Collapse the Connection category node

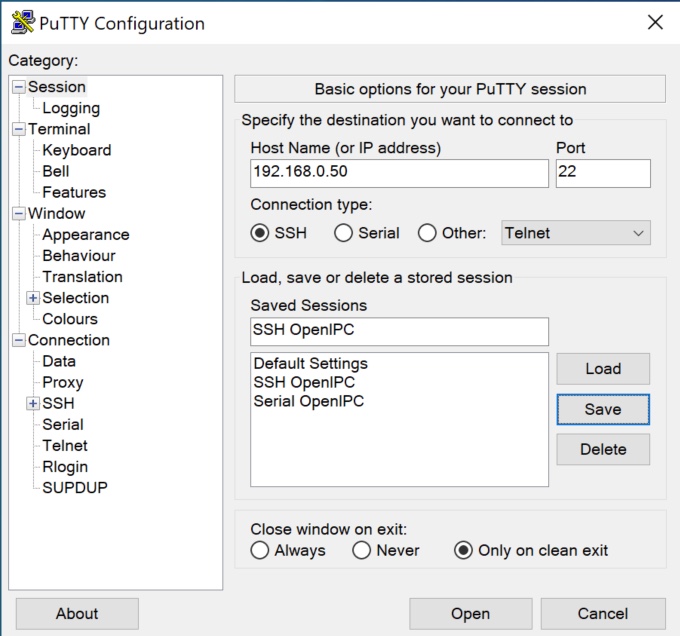[18, 340]
